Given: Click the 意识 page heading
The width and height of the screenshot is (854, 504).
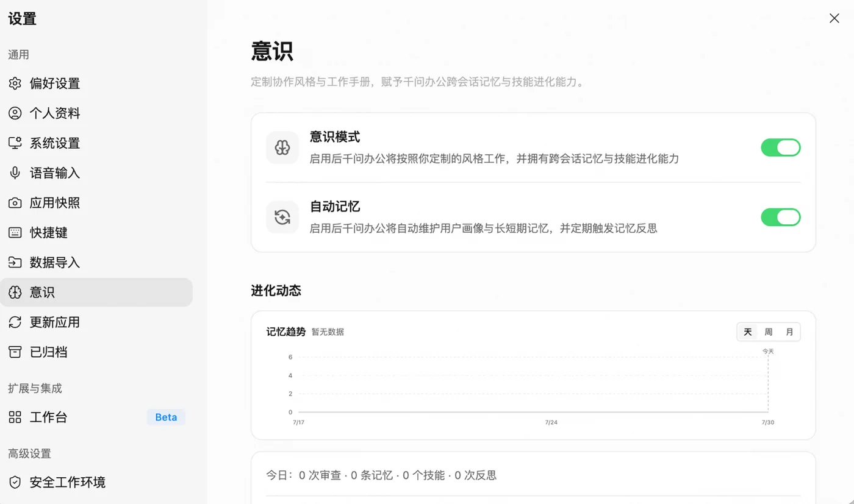Looking at the screenshot, I should tap(272, 51).
